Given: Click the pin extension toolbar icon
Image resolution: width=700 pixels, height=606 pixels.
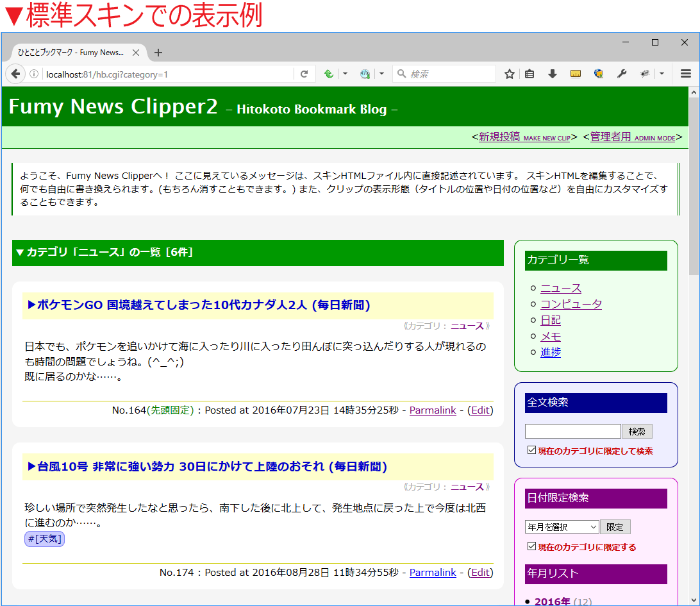Looking at the screenshot, I should click(645, 74).
